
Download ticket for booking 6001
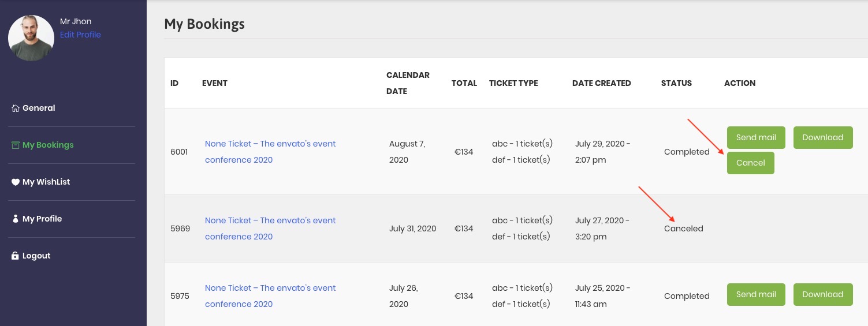point(823,137)
